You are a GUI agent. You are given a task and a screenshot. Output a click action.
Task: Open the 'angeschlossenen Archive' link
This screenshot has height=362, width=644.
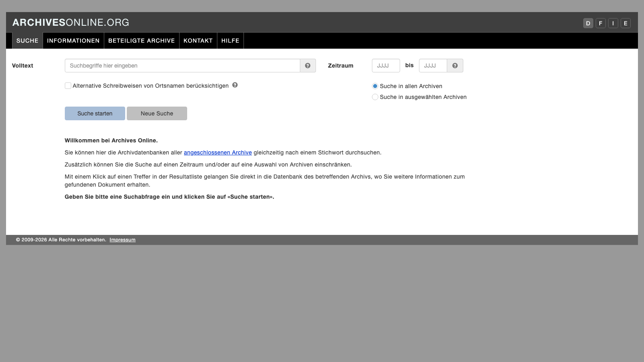point(217,152)
